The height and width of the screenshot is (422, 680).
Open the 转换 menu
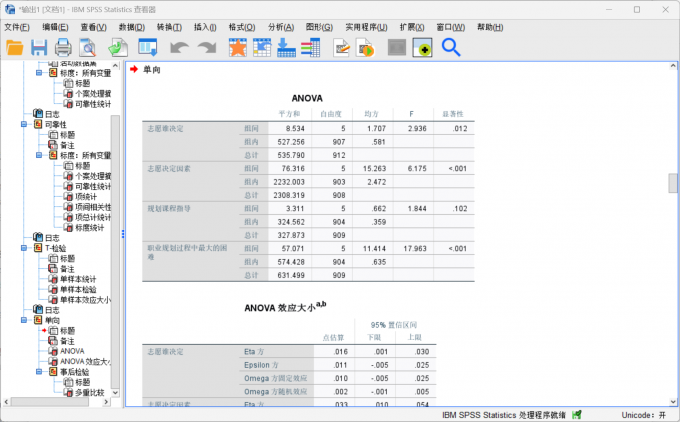click(169, 27)
